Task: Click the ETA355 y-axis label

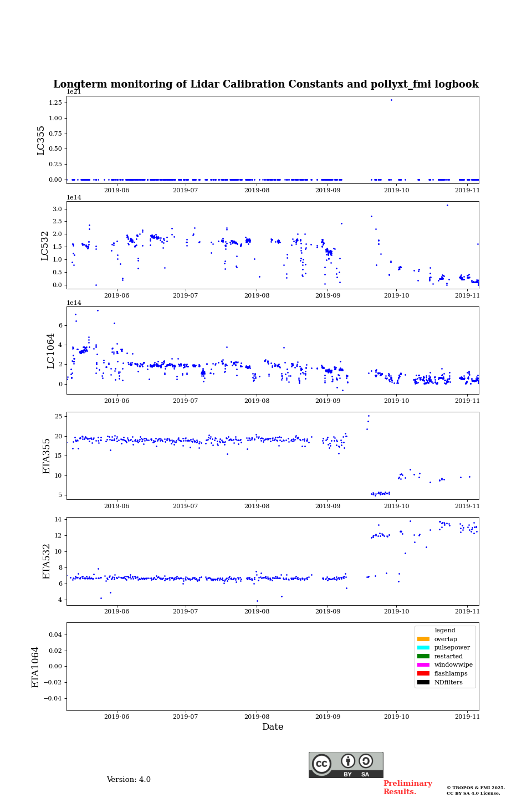Action: (x=47, y=456)
